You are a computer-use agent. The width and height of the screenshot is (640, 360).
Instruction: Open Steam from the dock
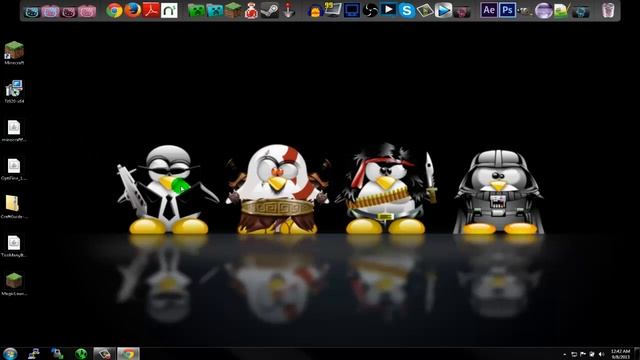pyautogui.click(x=270, y=10)
